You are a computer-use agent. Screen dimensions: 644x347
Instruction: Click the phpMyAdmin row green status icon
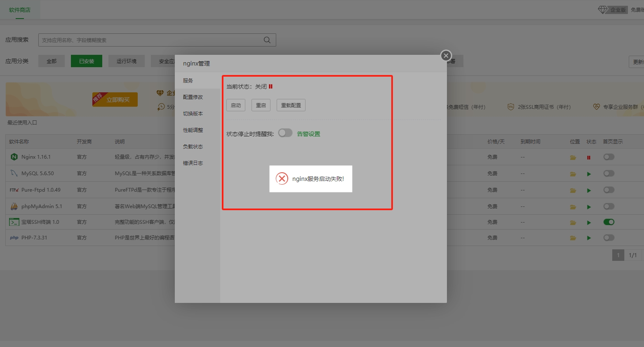589,207
